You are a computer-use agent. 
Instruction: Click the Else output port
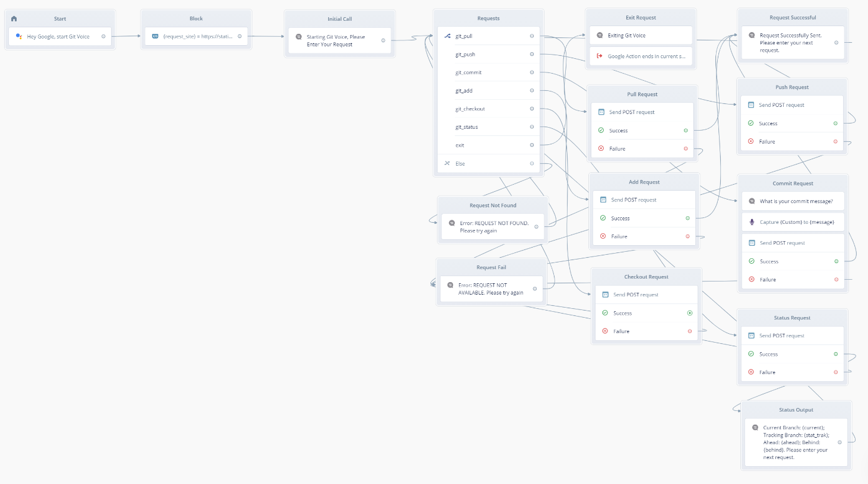(532, 163)
